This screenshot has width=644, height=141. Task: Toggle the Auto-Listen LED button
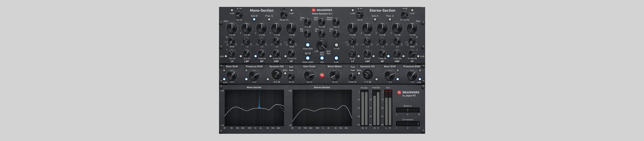[308, 58]
